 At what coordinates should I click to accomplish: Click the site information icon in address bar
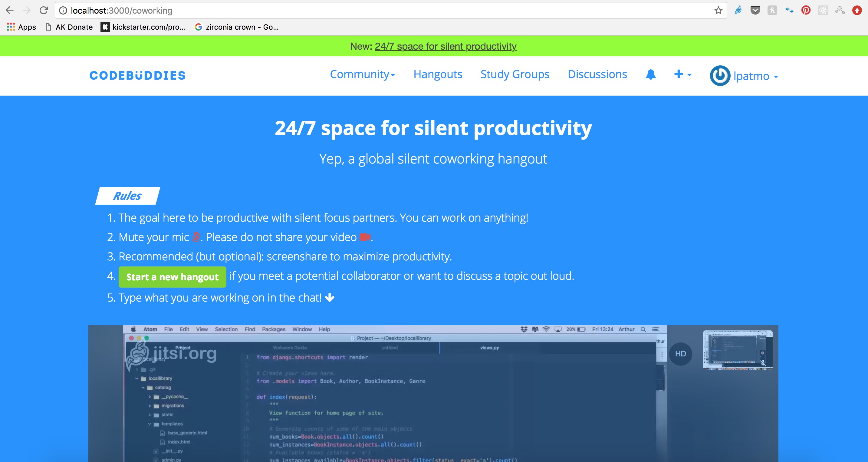(x=63, y=11)
